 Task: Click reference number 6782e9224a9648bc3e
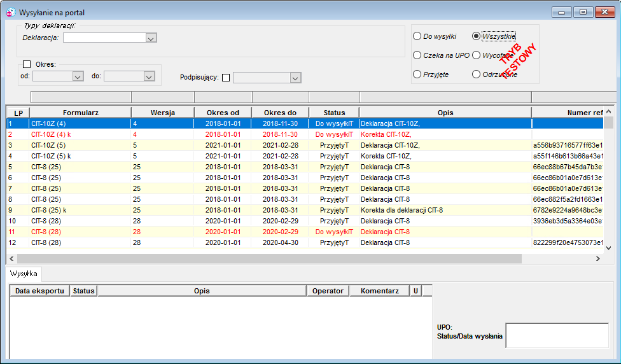coord(568,210)
